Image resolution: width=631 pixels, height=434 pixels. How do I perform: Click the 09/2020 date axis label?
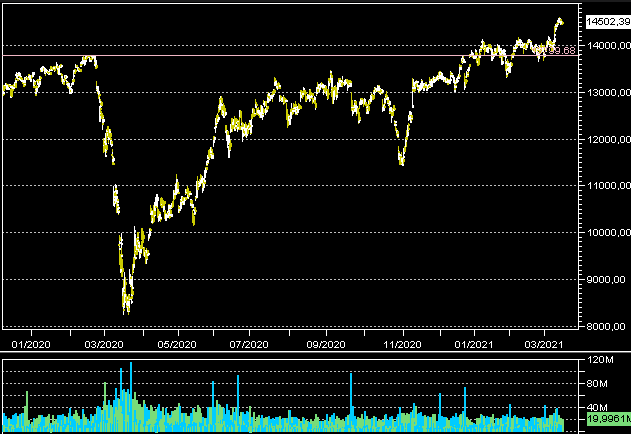tap(326, 344)
